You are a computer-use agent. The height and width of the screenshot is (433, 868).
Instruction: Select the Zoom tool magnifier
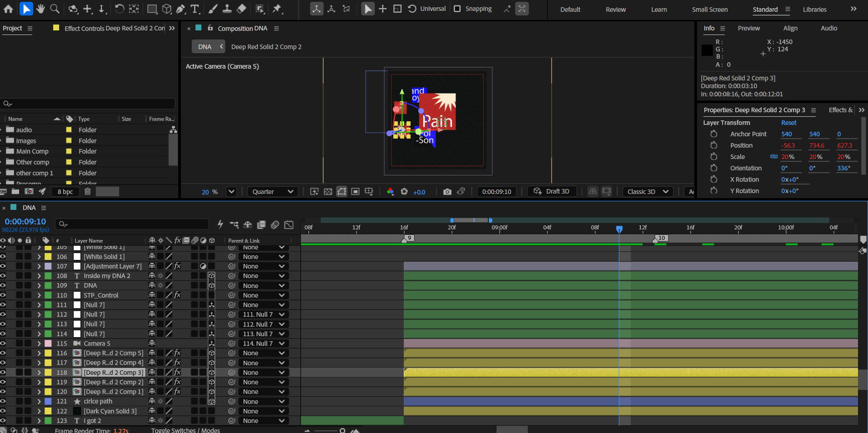[55, 9]
